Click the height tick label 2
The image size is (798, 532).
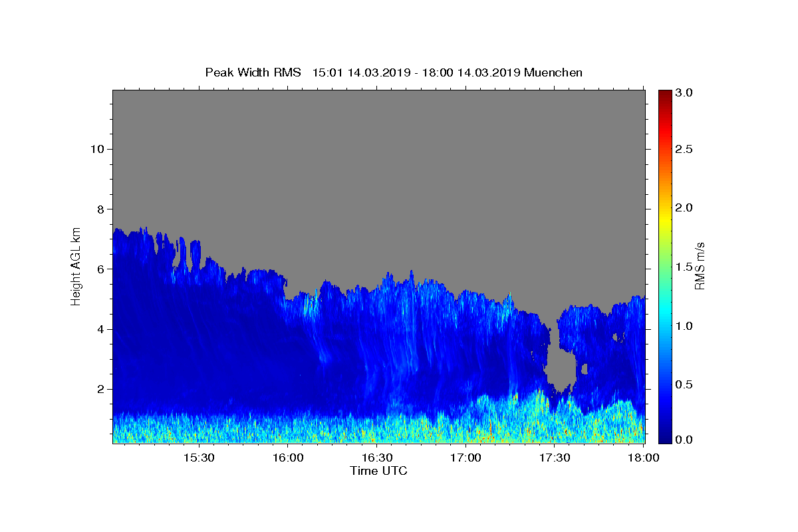tap(100, 389)
